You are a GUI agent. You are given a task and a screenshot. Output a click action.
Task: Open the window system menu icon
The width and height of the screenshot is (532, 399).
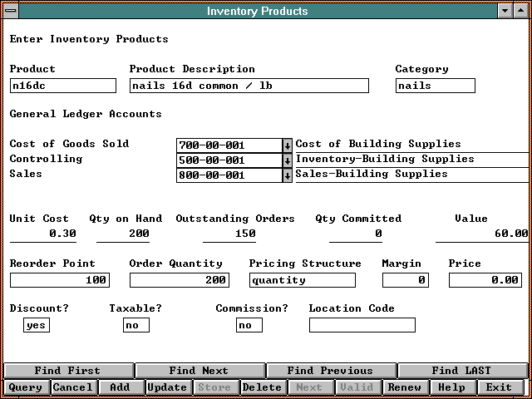tap(9, 11)
